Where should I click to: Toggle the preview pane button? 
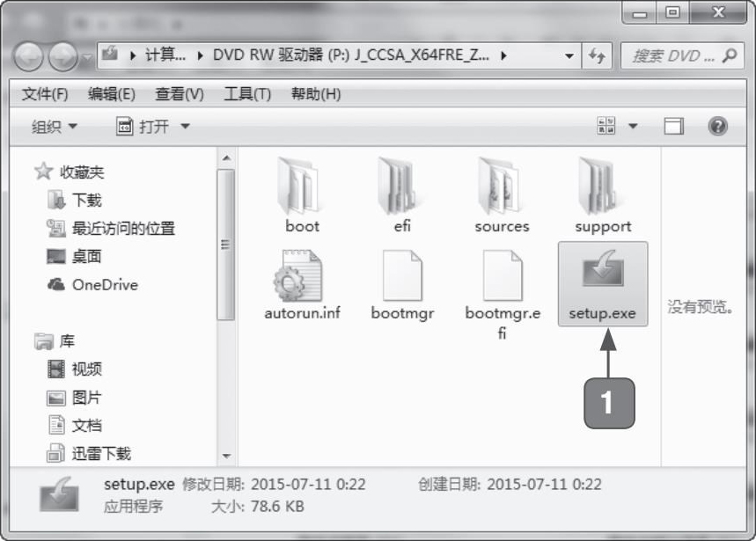point(673,126)
